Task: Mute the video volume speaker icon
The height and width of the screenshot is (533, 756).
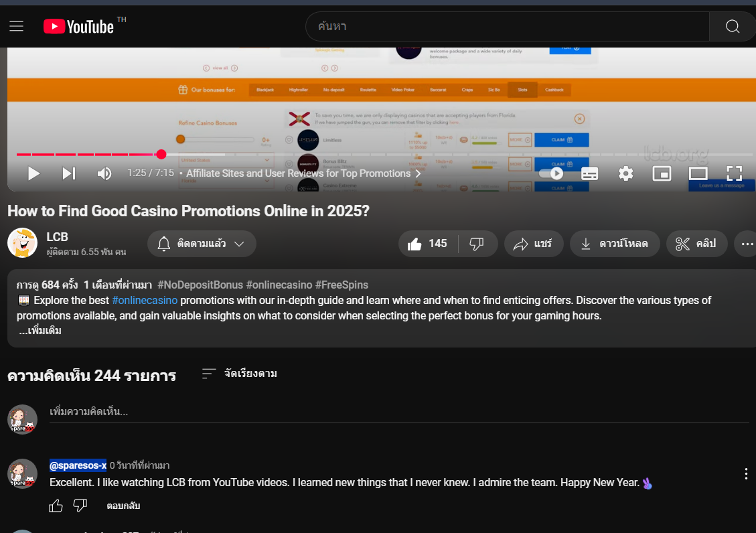Action: pyautogui.click(x=104, y=173)
